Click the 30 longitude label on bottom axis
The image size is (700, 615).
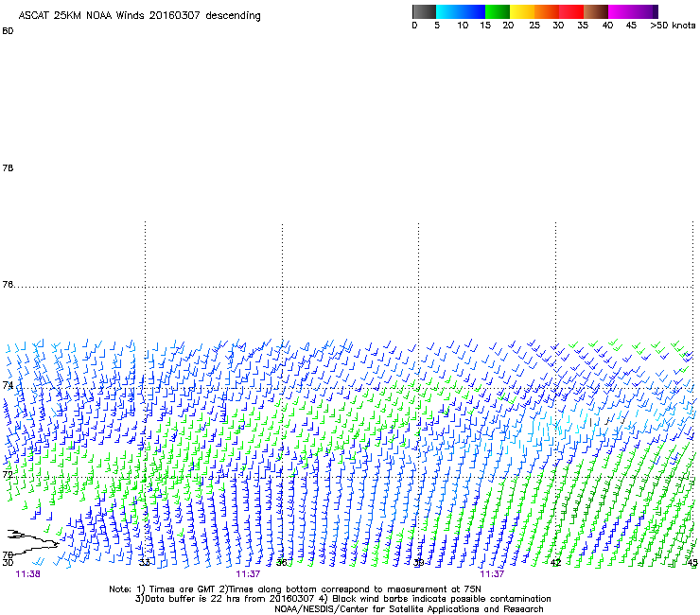(8, 563)
